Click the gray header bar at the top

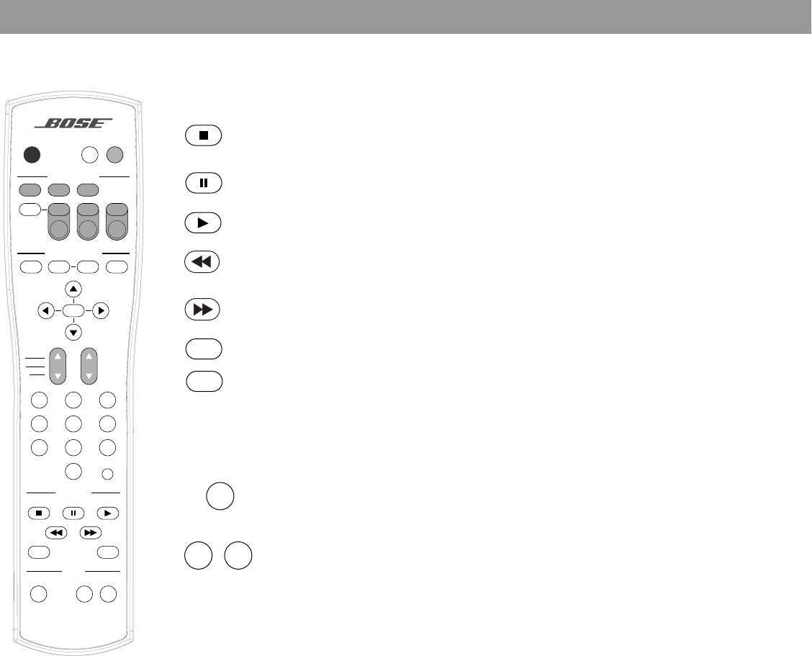tap(406, 17)
